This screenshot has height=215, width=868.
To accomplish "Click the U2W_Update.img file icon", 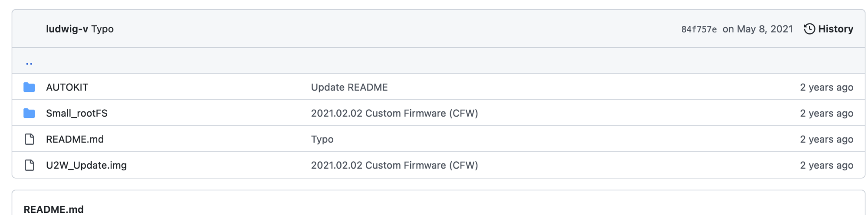I will (x=29, y=165).
